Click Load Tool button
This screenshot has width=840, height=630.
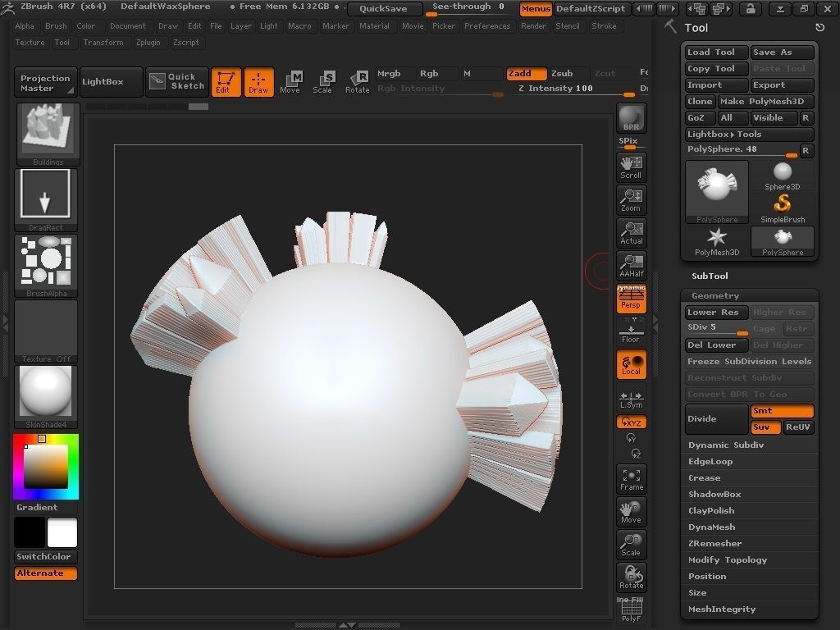[x=716, y=52]
